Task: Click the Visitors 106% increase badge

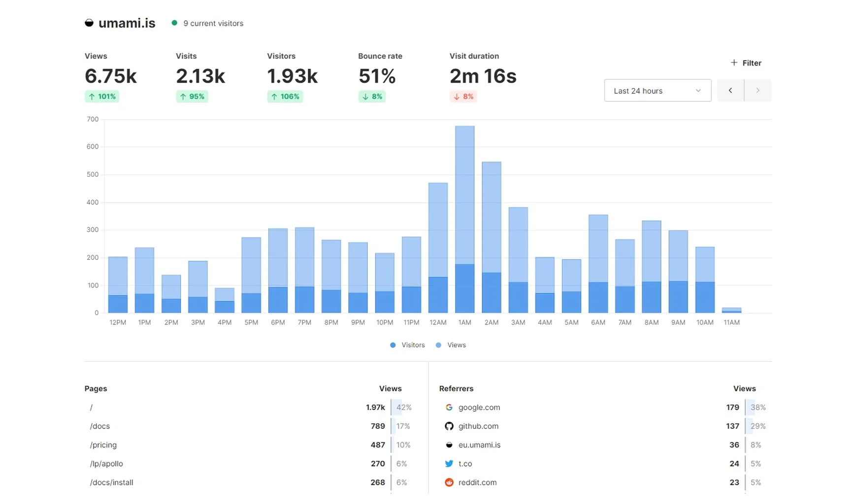Action: tap(285, 96)
